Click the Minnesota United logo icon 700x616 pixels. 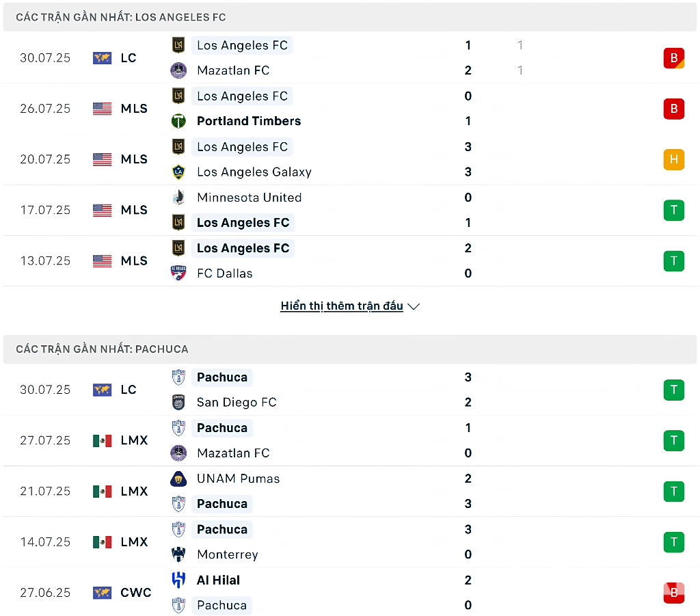pos(178,198)
